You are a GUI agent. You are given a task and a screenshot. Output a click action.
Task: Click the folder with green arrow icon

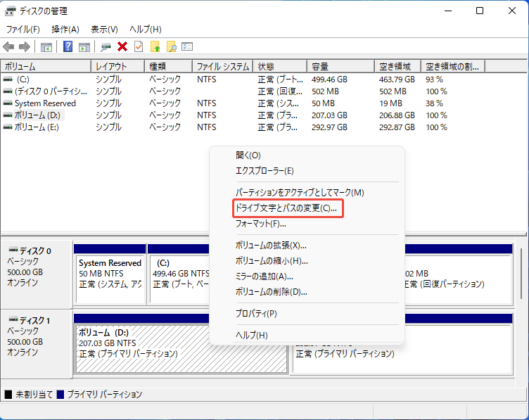(x=155, y=46)
